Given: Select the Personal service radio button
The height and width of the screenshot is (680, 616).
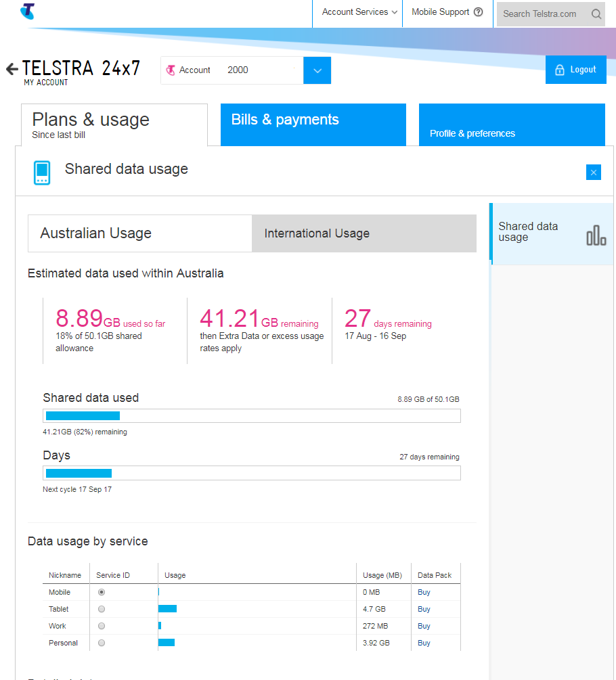Looking at the screenshot, I should 102,643.
